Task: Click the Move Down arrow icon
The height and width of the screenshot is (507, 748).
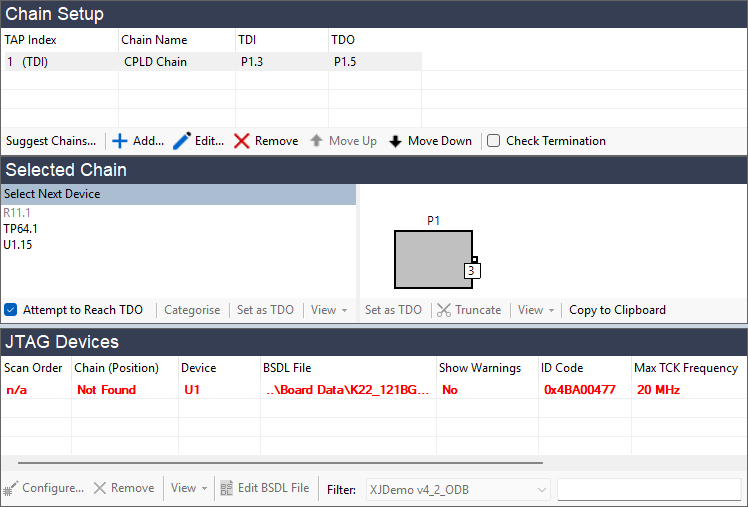Action: pyautogui.click(x=395, y=141)
